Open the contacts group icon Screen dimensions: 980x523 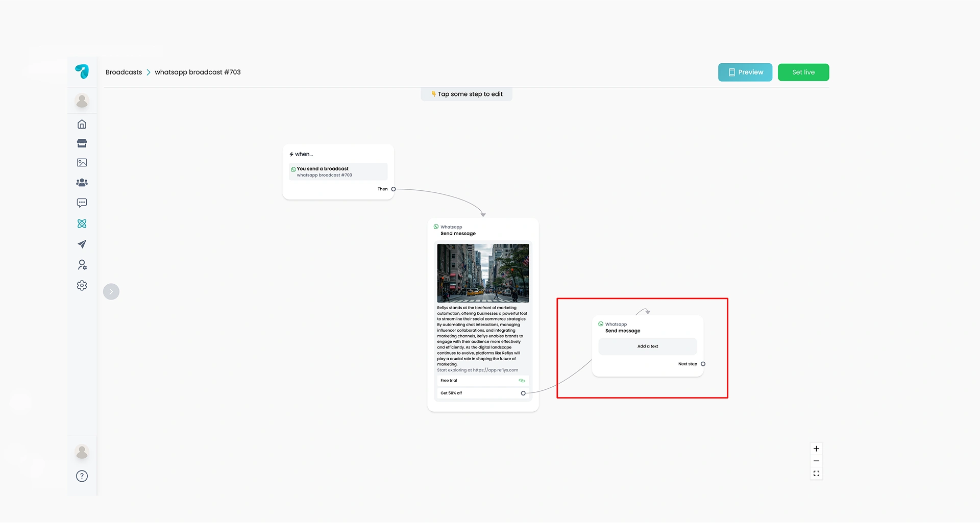[x=82, y=182]
